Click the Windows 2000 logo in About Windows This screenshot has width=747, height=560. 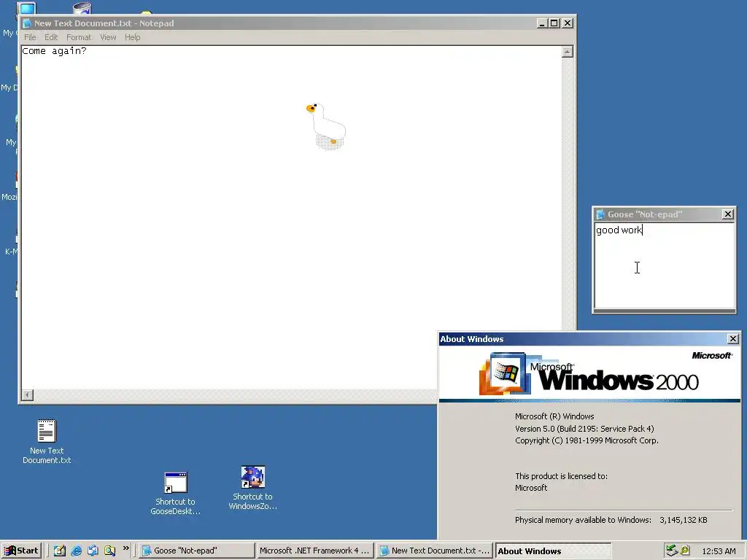coord(589,375)
